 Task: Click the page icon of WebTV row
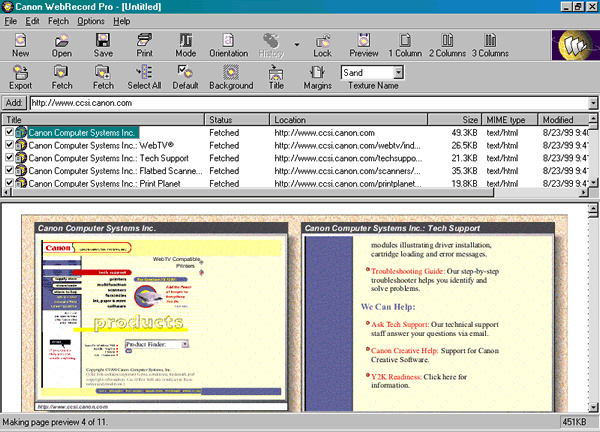pos(21,145)
